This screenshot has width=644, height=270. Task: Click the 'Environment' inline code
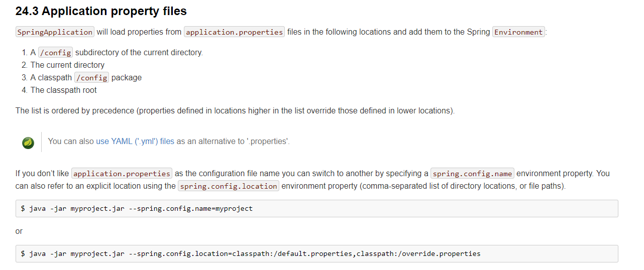point(518,32)
